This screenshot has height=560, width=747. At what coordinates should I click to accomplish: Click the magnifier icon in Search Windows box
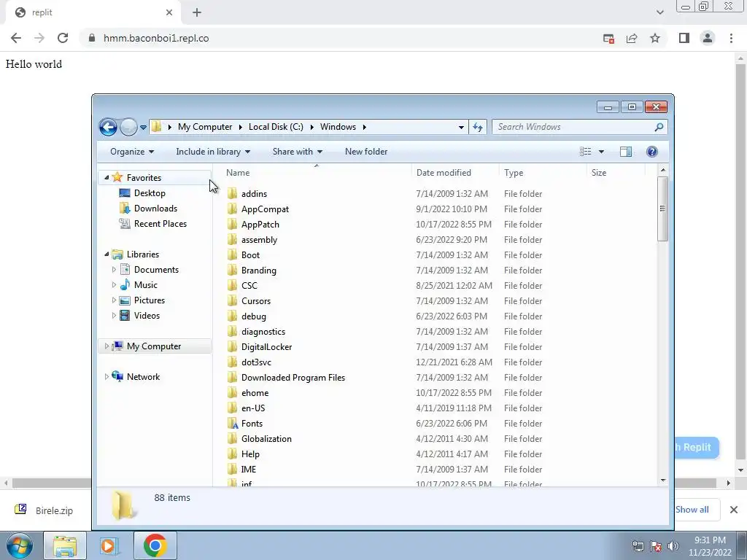659,127
